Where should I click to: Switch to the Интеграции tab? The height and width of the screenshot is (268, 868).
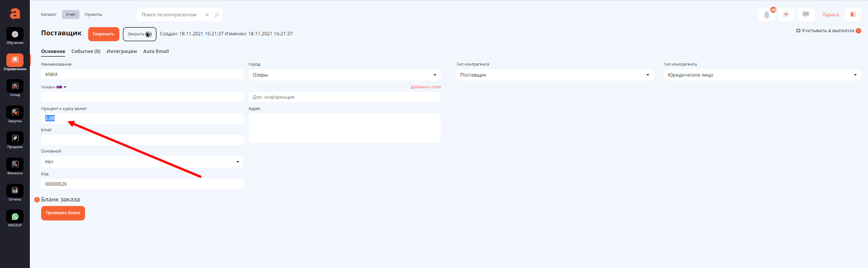pyautogui.click(x=122, y=52)
